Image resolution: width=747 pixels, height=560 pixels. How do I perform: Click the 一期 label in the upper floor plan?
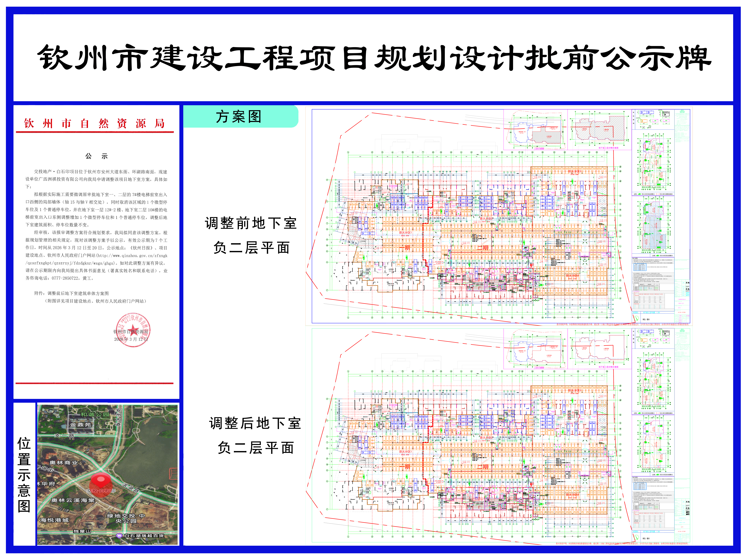405,248
